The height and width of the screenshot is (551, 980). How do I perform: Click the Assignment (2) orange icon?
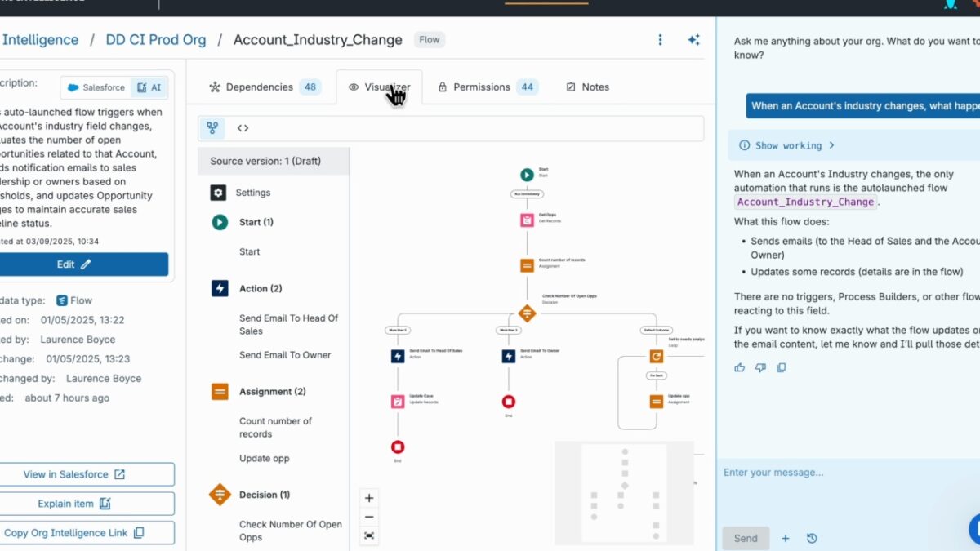point(220,392)
